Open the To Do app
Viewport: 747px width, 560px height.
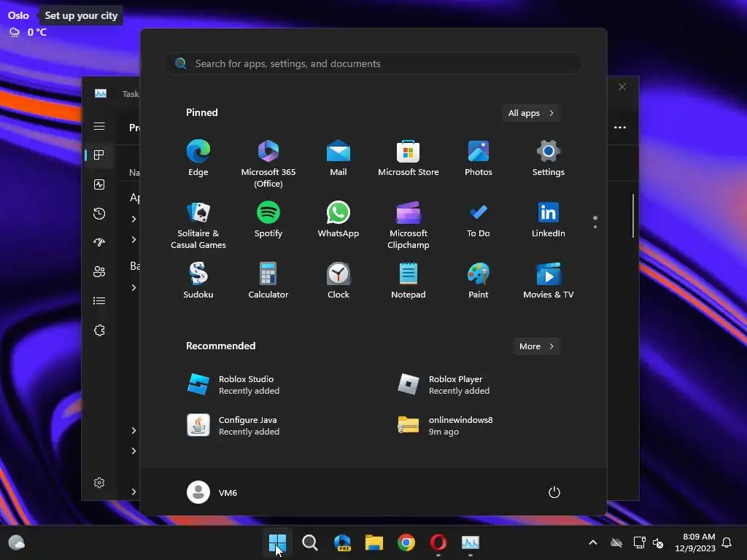tap(479, 219)
